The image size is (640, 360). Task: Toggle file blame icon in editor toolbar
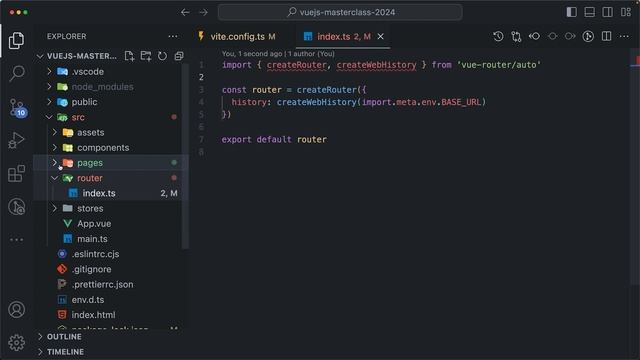tap(588, 36)
